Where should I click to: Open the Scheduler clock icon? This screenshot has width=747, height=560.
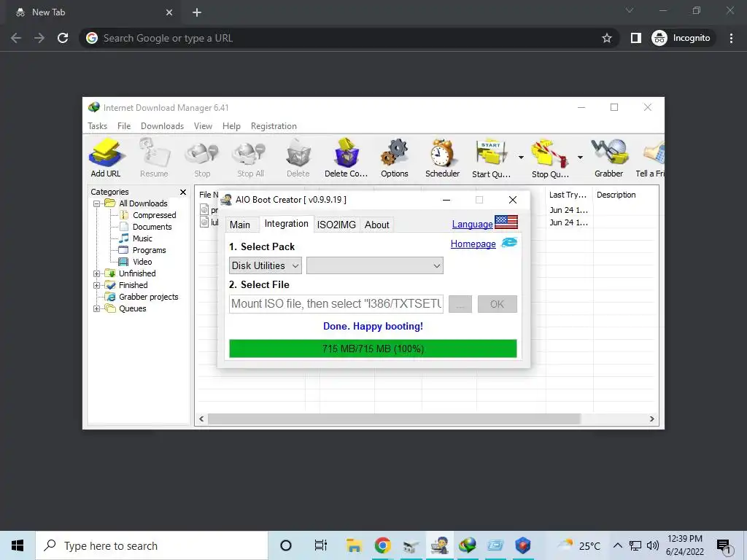(443, 158)
